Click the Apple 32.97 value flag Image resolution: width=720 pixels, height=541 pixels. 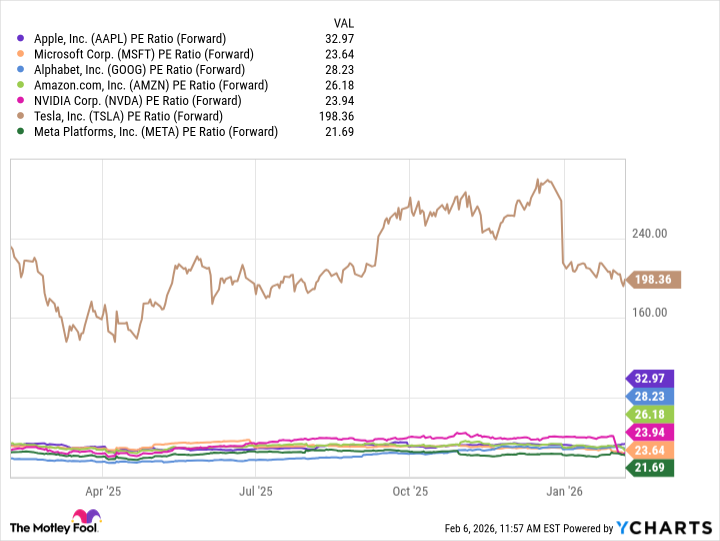click(x=651, y=378)
